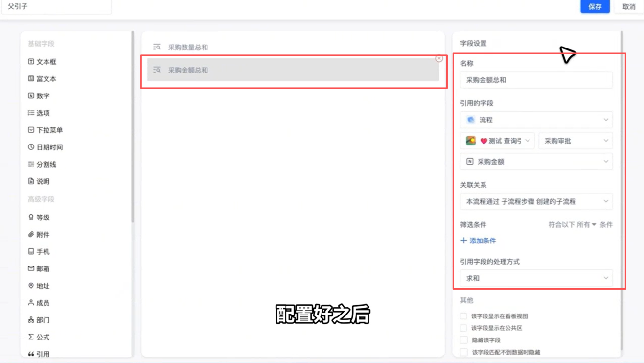Enable 该字段显示在公共区 checkbox
644x363 pixels.
(463, 328)
